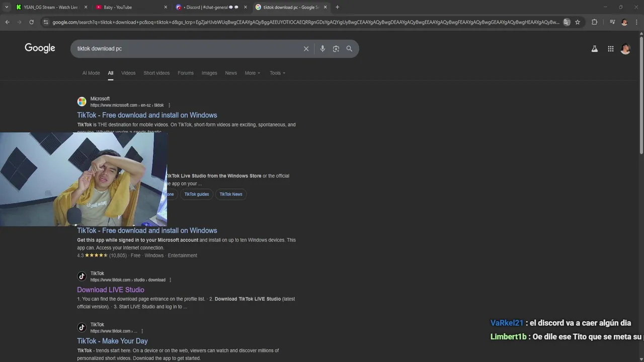Image resolution: width=644 pixels, height=362 pixels.
Task: Open the TikTok guides chip
Action: (196, 194)
